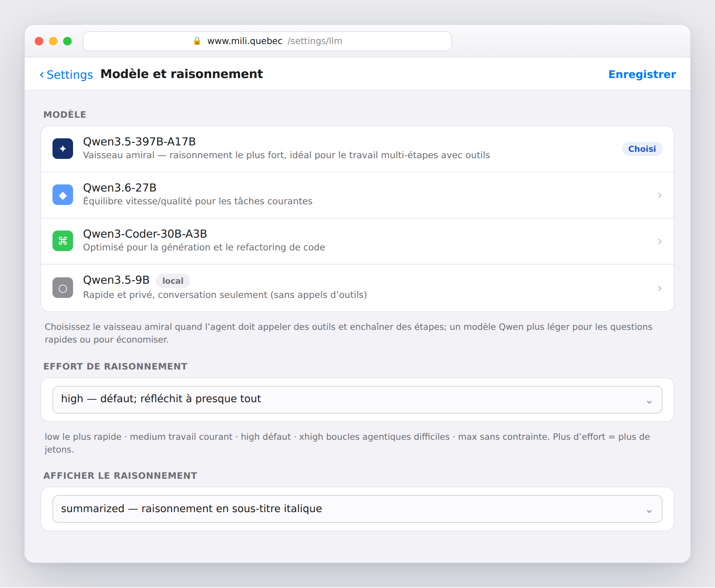Select the Qwen3-Coder-30B-A3B model name

coord(145,234)
